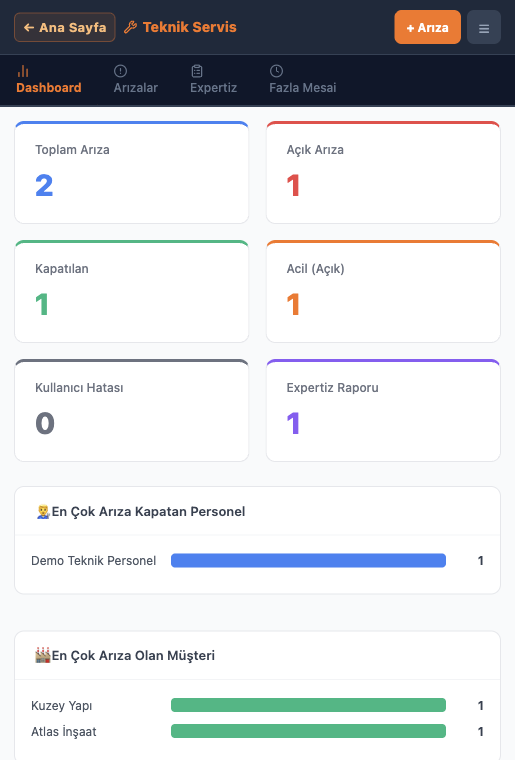The height and width of the screenshot is (760, 515).
Task: Go back with the Ana Sayfa button
Action: 64,27
